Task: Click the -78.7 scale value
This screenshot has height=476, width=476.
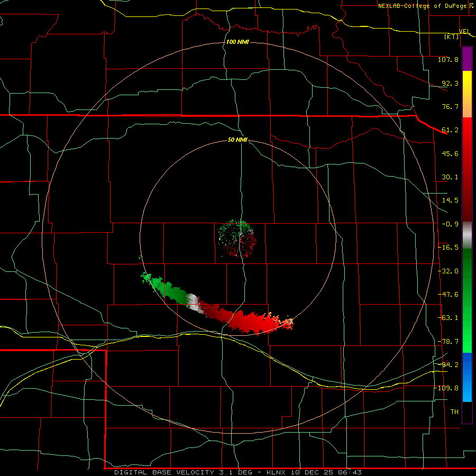Action: coord(448,342)
